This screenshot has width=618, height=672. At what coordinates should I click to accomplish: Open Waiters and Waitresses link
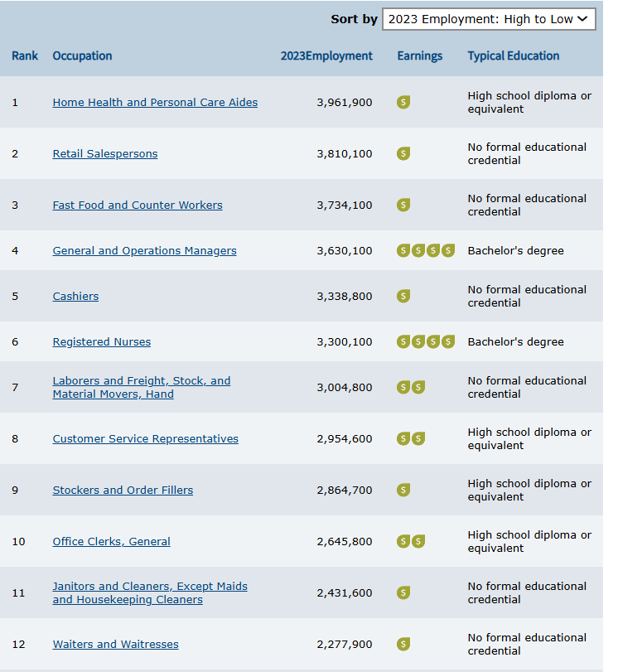[116, 644]
